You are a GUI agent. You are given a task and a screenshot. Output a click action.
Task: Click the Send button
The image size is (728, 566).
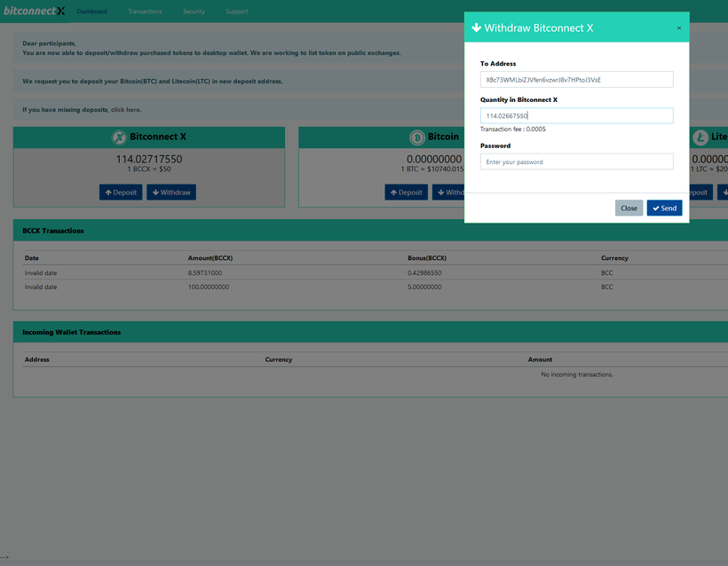(x=664, y=208)
